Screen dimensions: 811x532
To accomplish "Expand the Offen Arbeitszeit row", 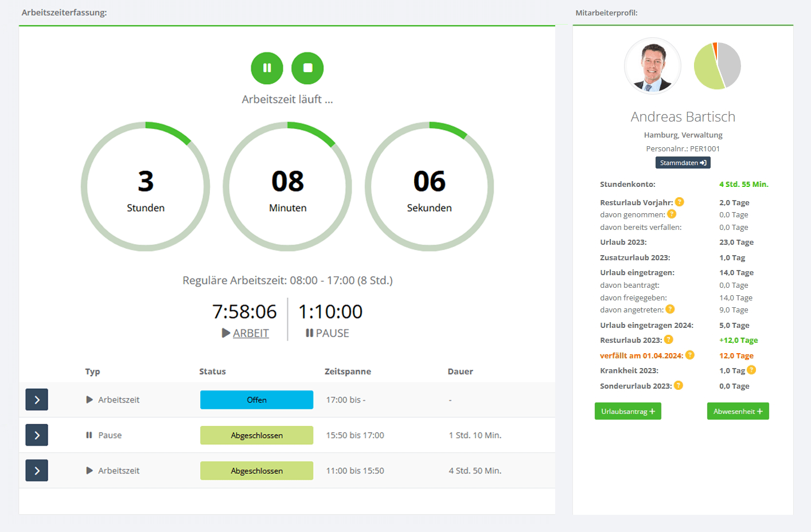I will tap(37, 400).
